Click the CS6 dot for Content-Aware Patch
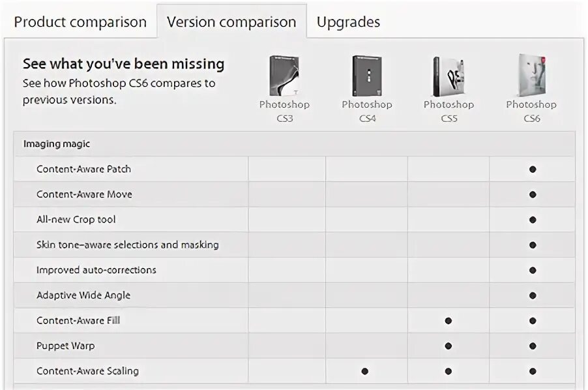This screenshot has width=588, height=390. point(533,169)
